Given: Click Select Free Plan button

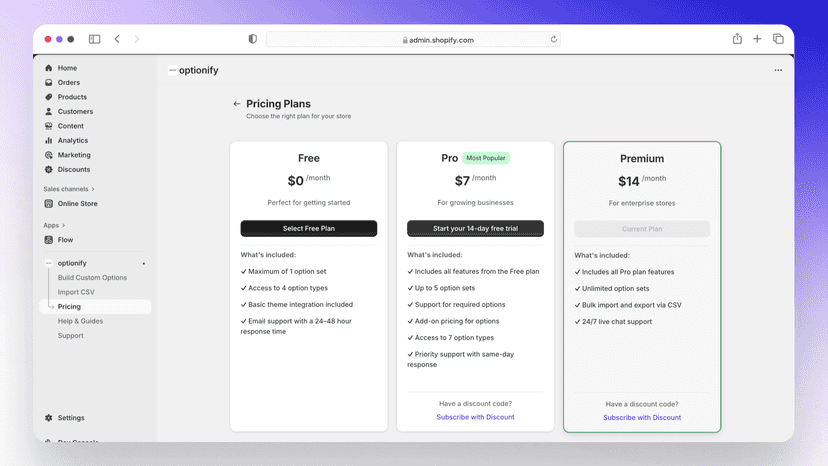Looking at the screenshot, I should 309,229.
